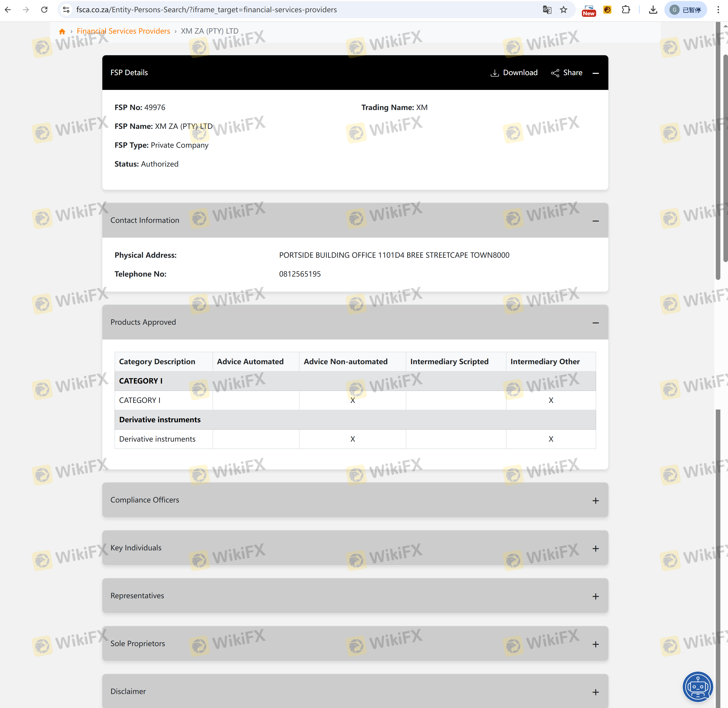This screenshot has height=708, width=728.
Task: Select the physical address PORTSIDE BUILDING text
Action: click(x=394, y=255)
